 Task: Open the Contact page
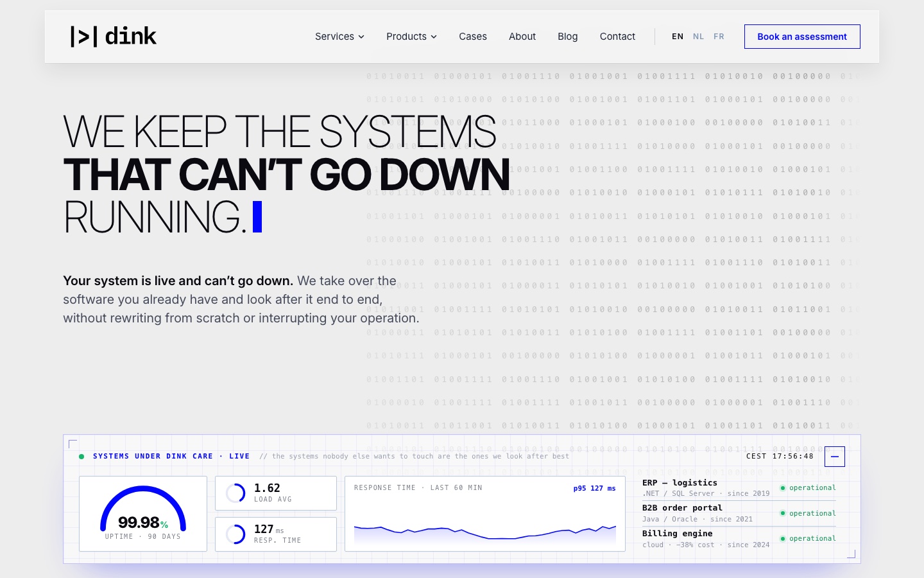click(617, 37)
